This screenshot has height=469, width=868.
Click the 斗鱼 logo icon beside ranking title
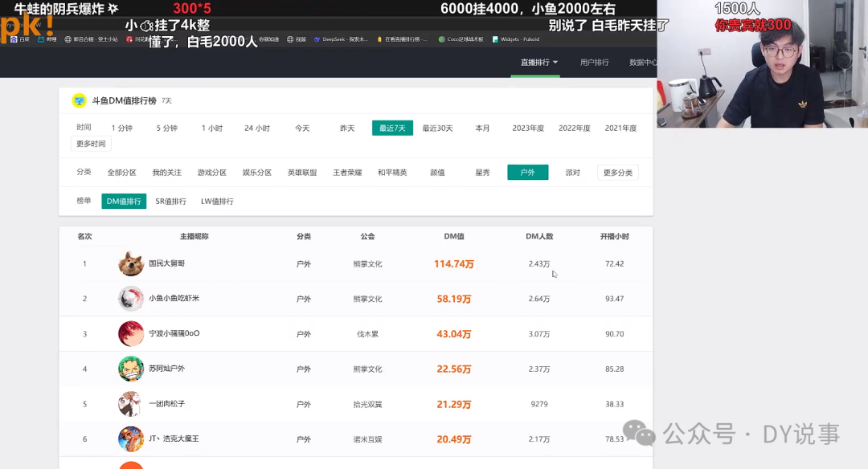tap(79, 100)
